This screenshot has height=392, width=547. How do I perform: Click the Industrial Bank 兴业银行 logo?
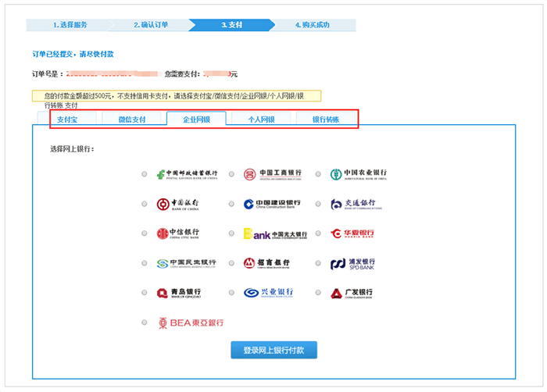(269, 293)
